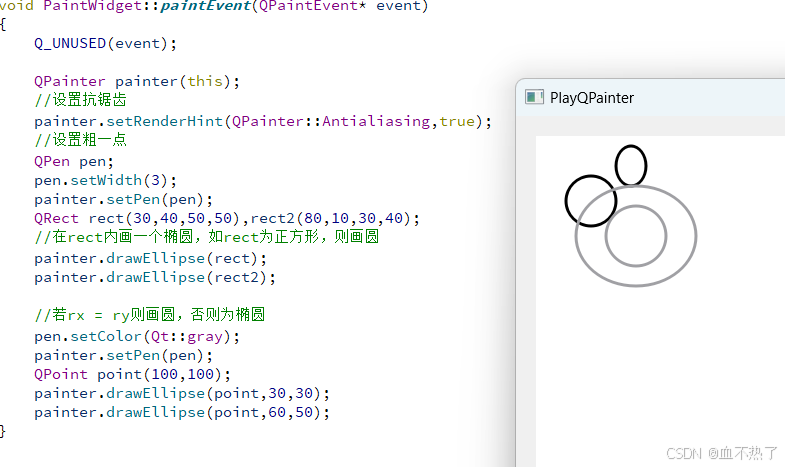
Task: Click the line "painter.drawEllipse(point,30,30);"
Action: pyautogui.click(x=182, y=393)
